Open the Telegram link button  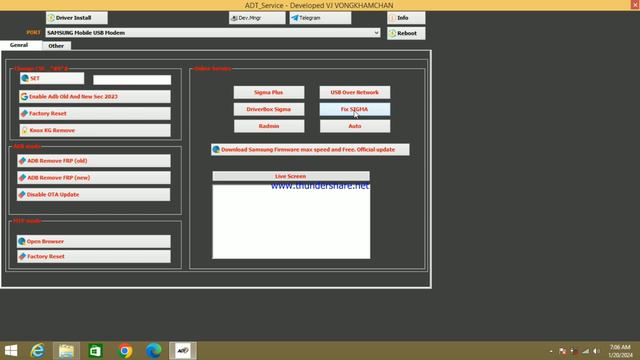tap(320, 18)
